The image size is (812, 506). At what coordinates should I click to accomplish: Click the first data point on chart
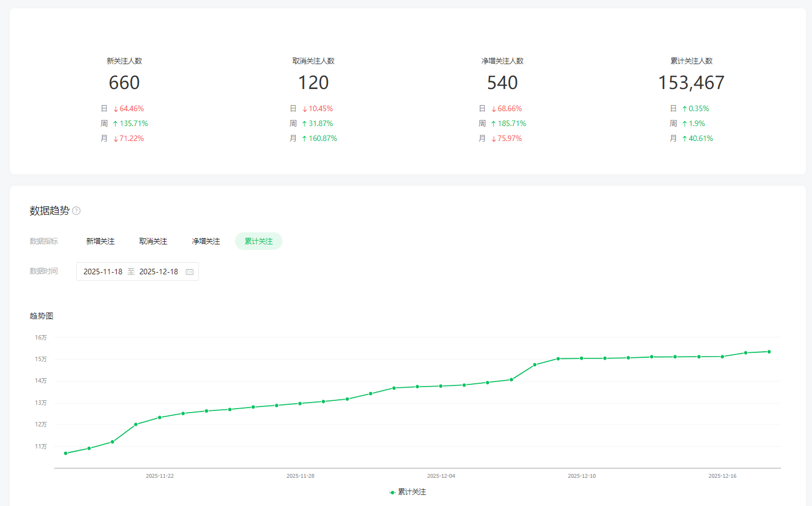(66, 453)
